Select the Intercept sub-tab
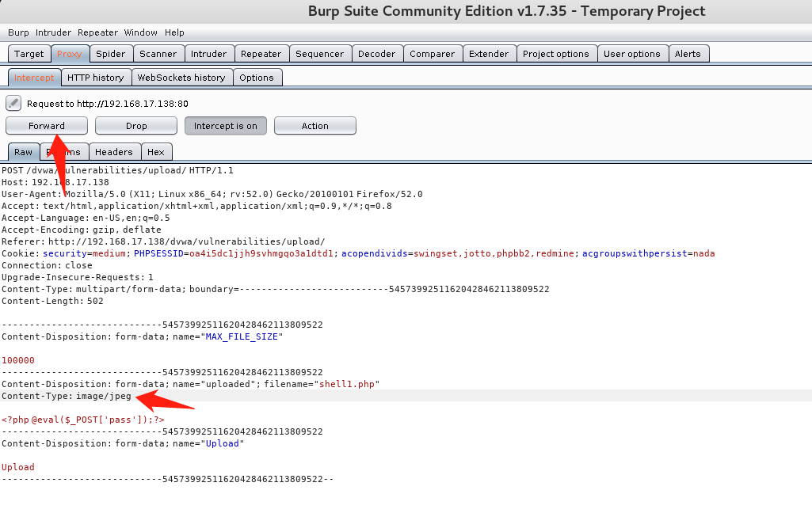This screenshot has height=513, width=812. [x=34, y=78]
